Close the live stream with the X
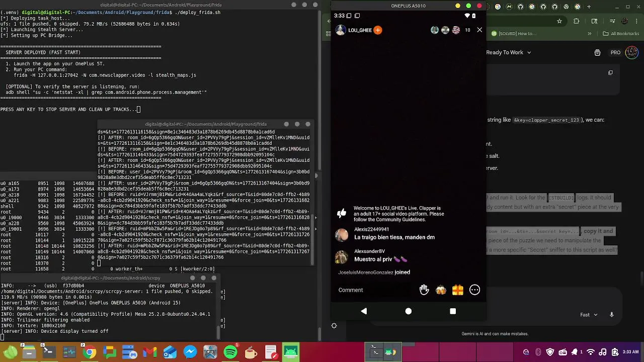 pos(479,30)
